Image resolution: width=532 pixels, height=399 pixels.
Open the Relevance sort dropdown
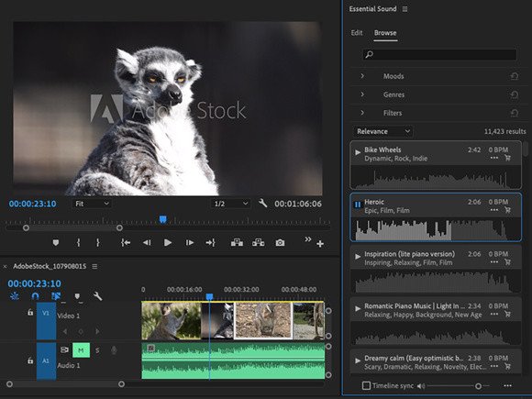(x=383, y=131)
